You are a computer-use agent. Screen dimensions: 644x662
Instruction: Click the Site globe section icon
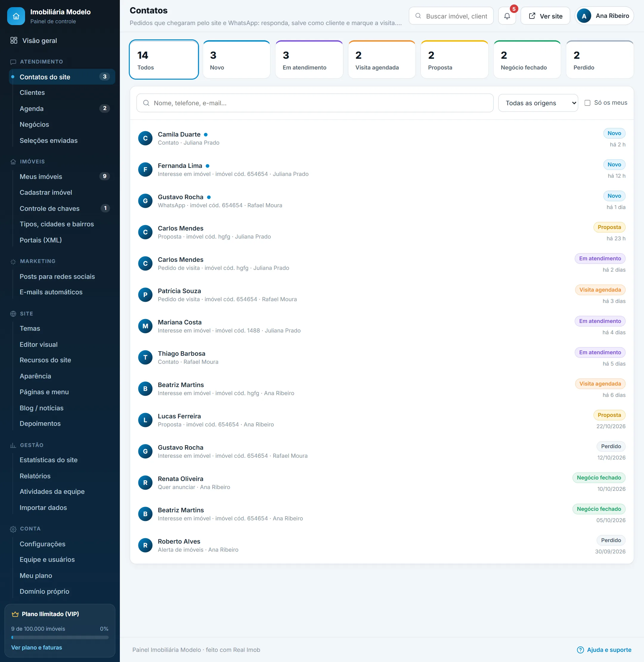coord(13,314)
